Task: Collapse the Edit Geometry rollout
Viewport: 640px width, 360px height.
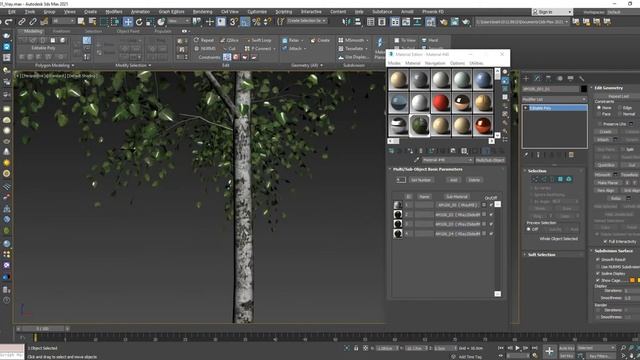Action: [608, 88]
